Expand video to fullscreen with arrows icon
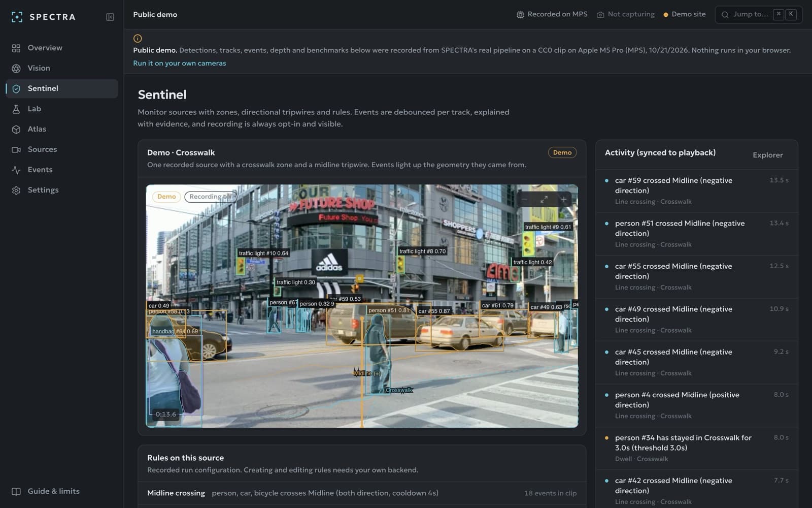The height and width of the screenshot is (508, 812). tap(544, 199)
